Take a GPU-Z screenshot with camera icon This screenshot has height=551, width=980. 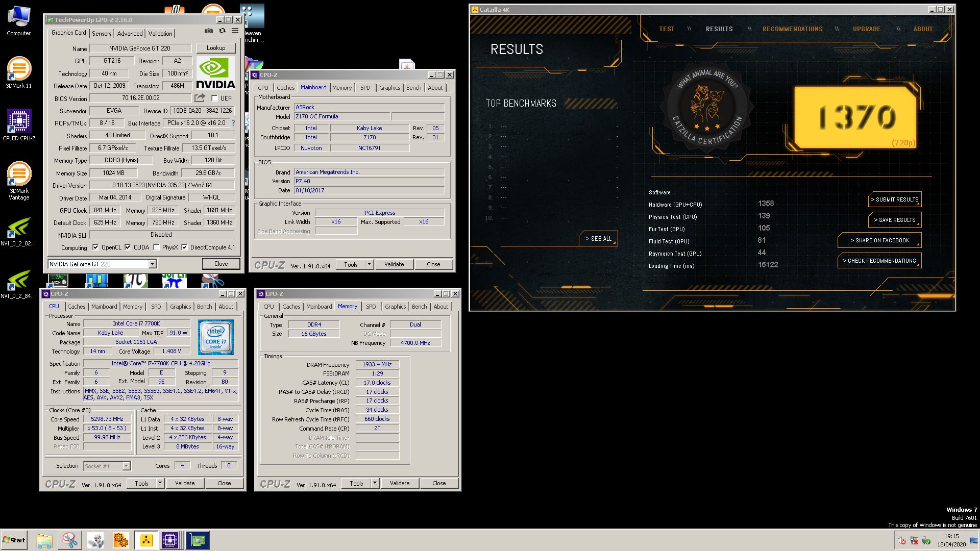point(208,31)
